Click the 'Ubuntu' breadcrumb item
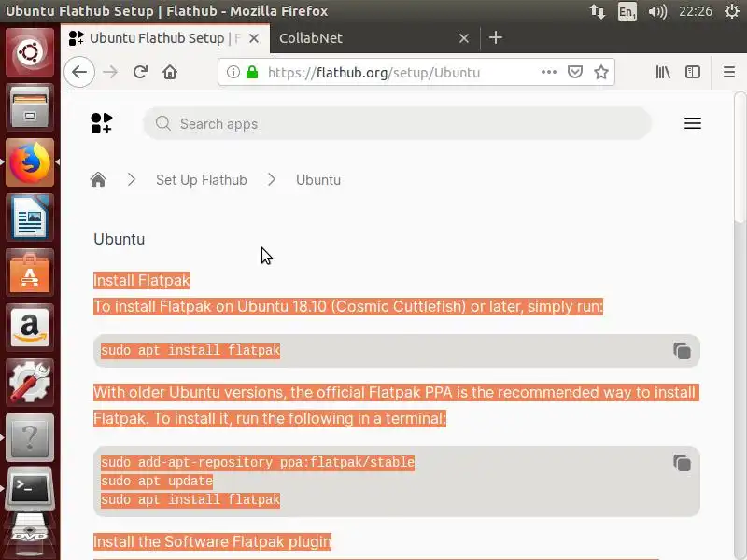The height and width of the screenshot is (560, 747). 318,180
